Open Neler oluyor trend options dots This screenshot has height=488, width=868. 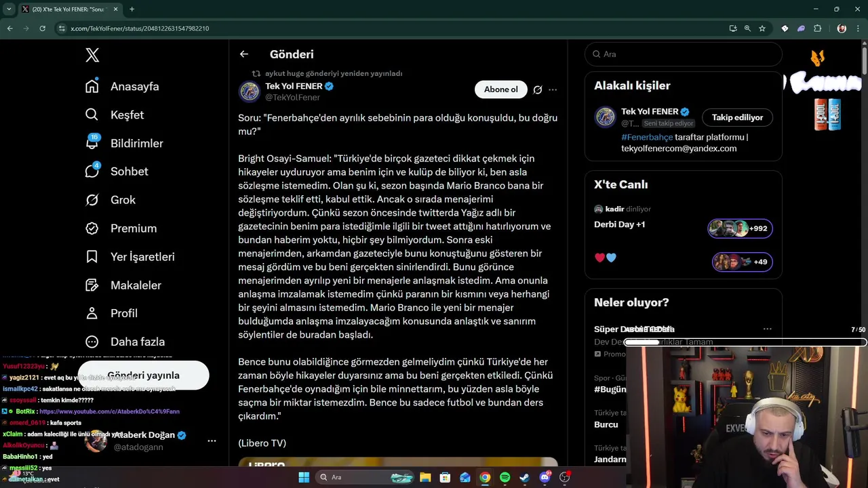[767, 329]
